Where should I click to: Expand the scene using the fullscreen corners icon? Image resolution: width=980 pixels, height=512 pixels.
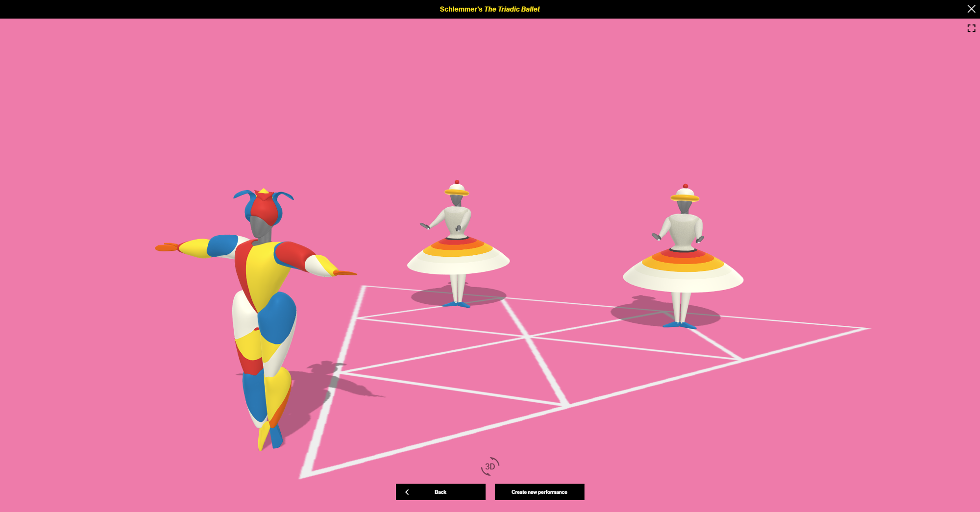(971, 28)
